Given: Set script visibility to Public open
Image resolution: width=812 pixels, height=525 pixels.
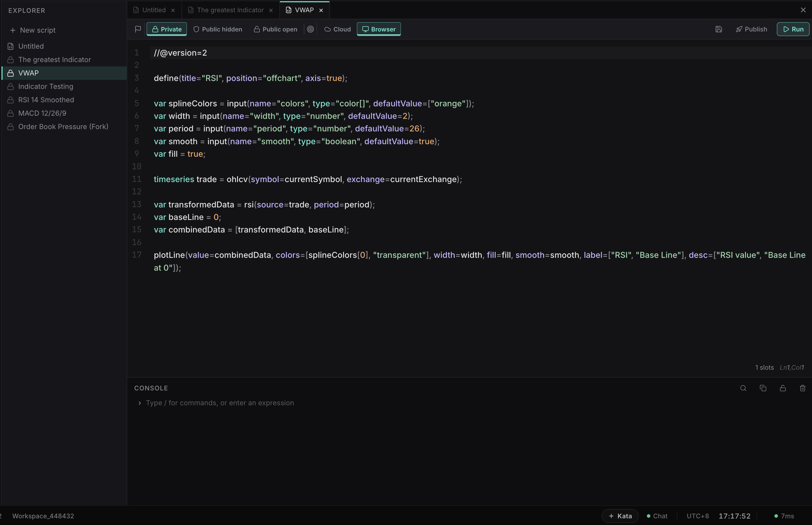Looking at the screenshot, I should click(276, 29).
